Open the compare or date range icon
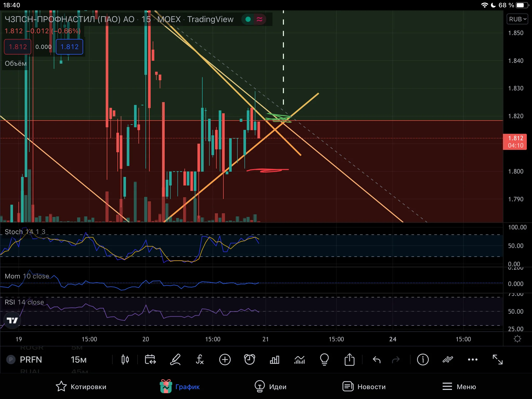This screenshot has width=532, height=399. click(x=150, y=360)
